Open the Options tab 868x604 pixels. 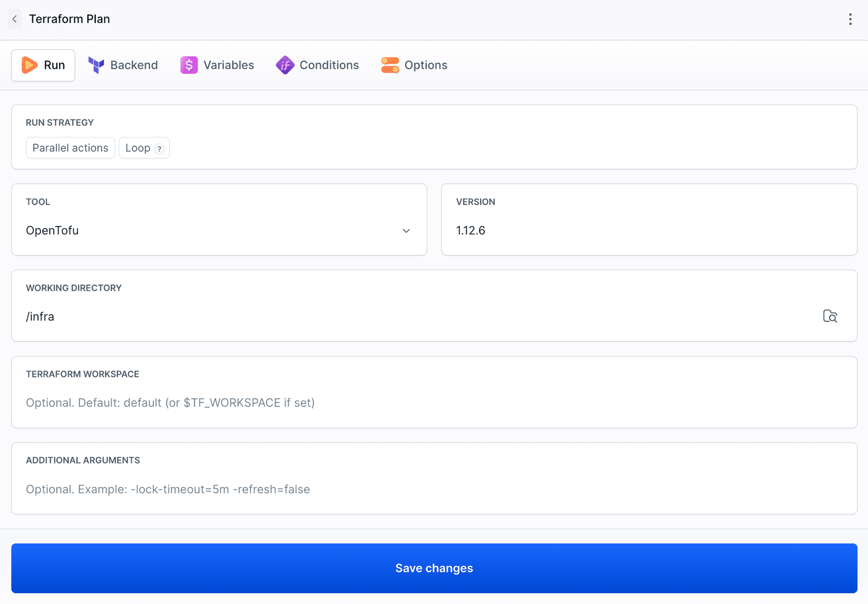414,65
